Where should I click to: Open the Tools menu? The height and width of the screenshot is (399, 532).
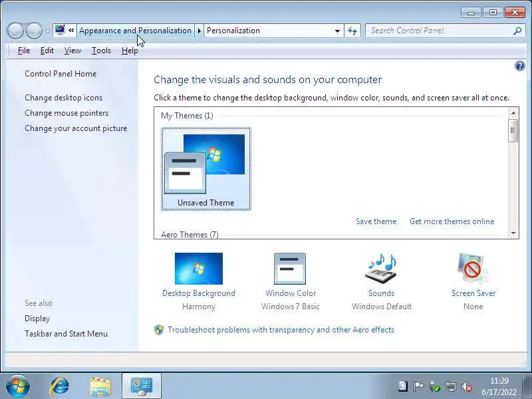[x=101, y=51]
